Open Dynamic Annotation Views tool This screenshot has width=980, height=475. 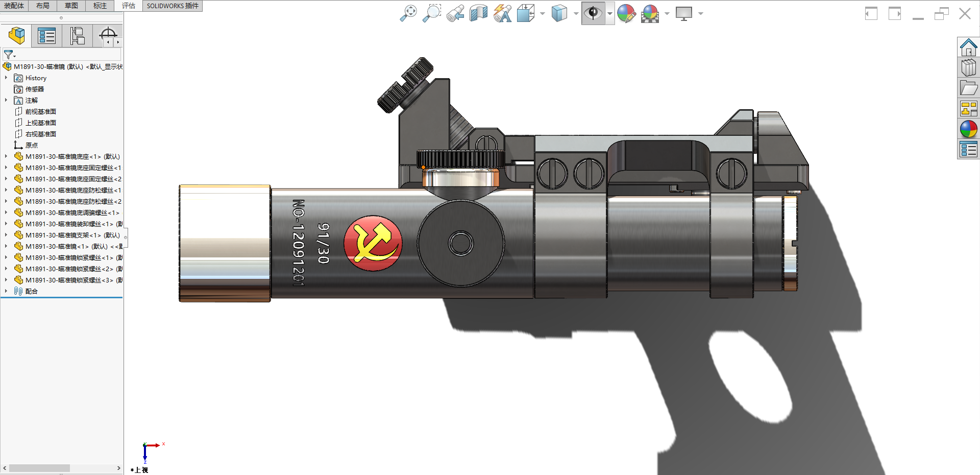pyautogui.click(x=502, y=13)
